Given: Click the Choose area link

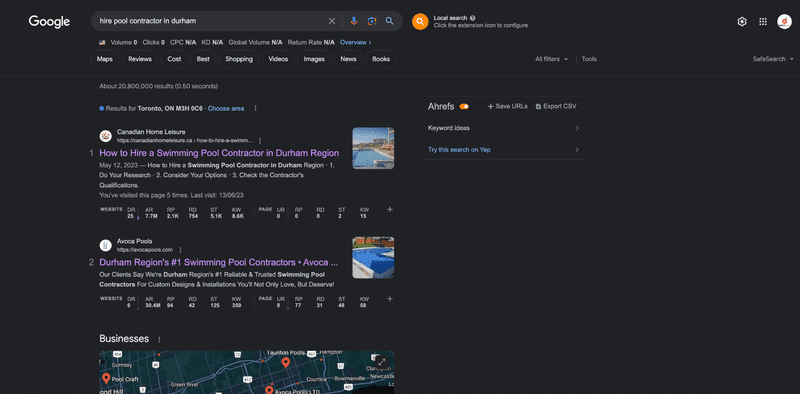Looking at the screenshot, I should pos(226,109).
